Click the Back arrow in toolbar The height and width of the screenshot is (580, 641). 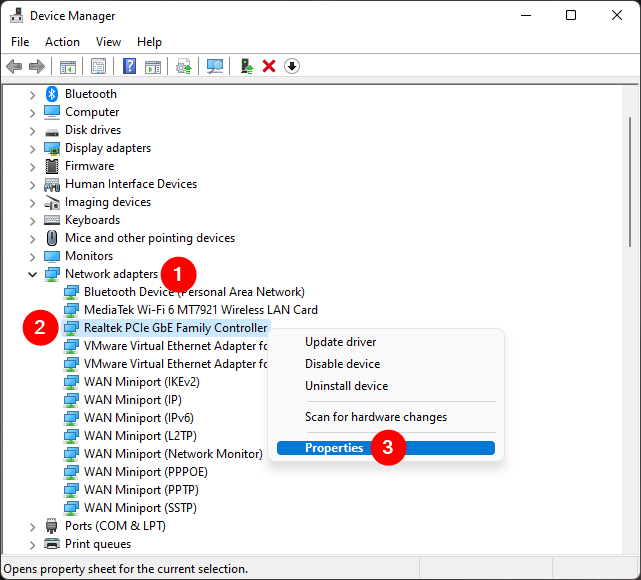[14, 66]
